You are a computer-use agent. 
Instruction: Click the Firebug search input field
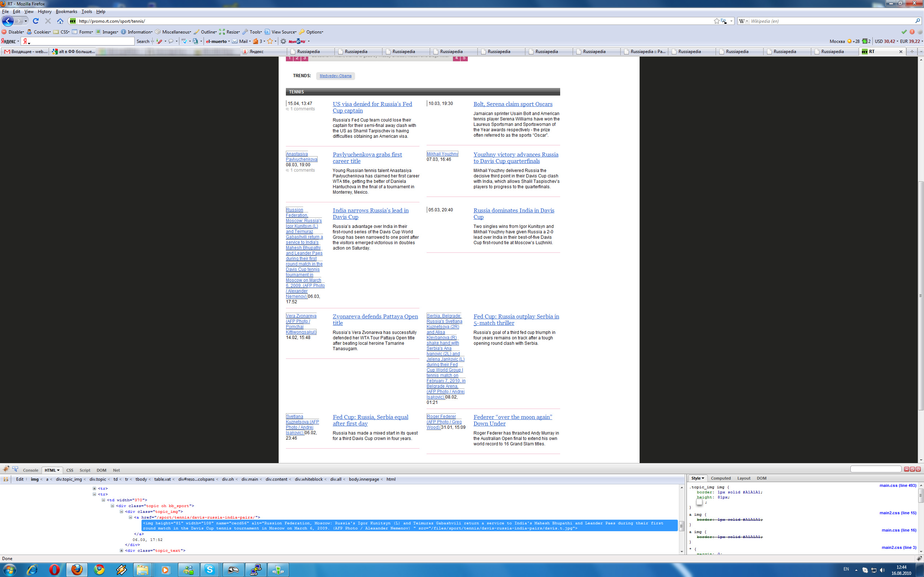(876, 469)
